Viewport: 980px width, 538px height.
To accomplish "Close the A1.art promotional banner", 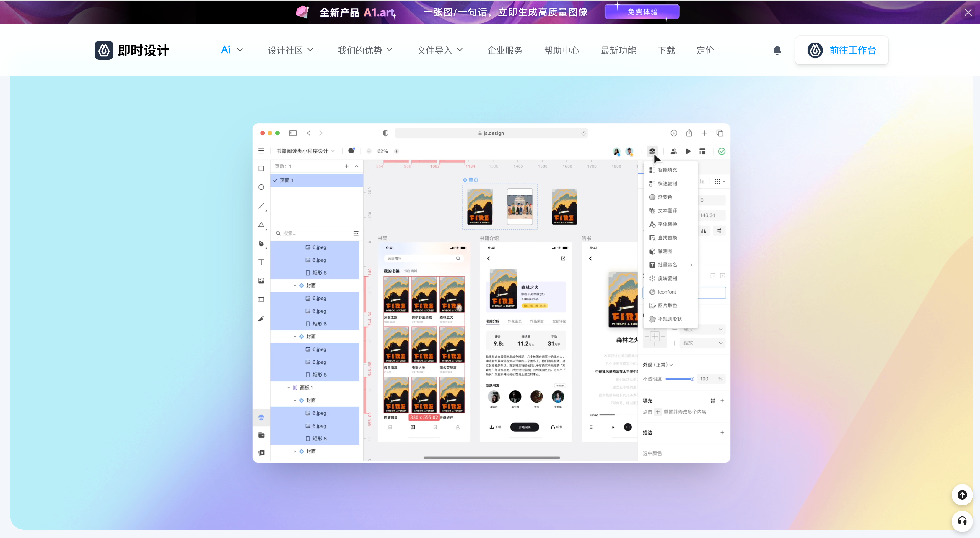I will pyautogui.click(x=968, y=12).
